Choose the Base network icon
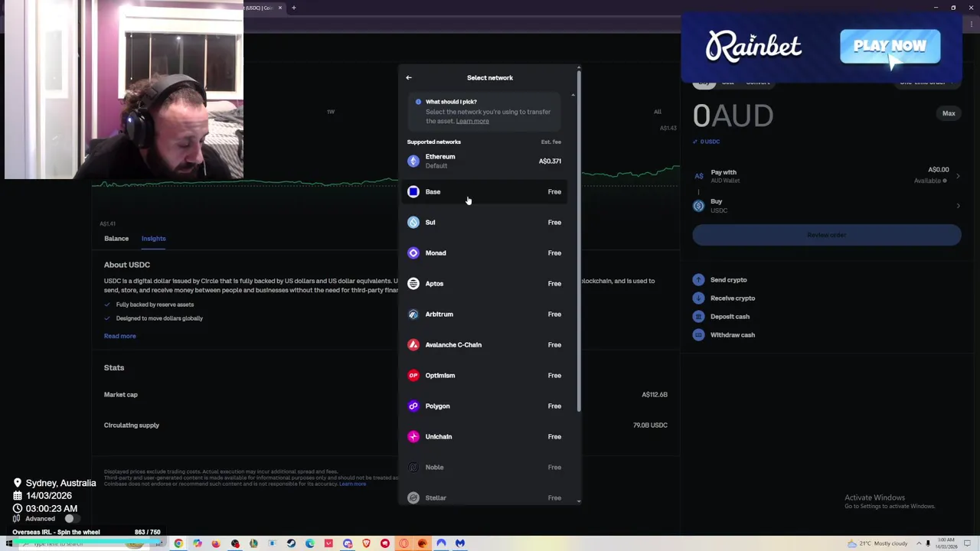980x551 pixels. 413,191
